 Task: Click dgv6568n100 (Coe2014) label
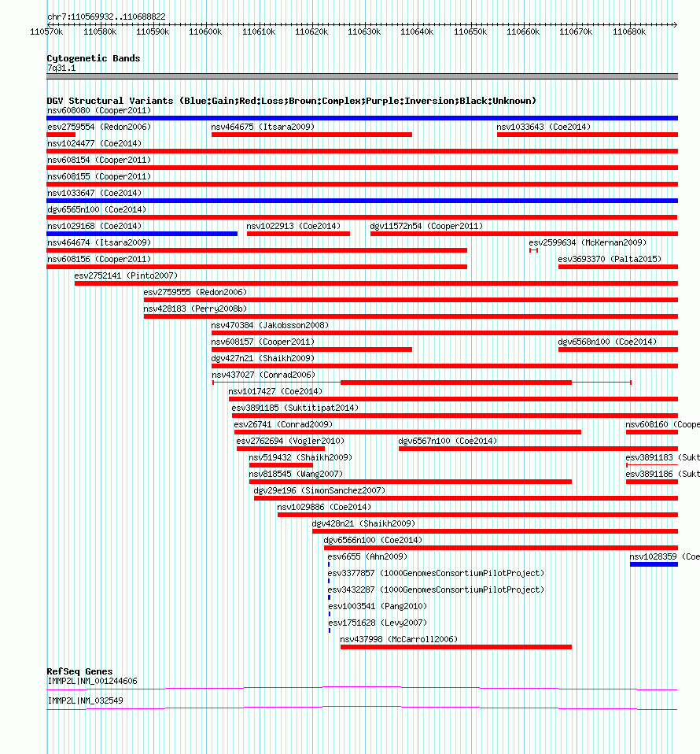pyautogui.click(x=607, y=342)
